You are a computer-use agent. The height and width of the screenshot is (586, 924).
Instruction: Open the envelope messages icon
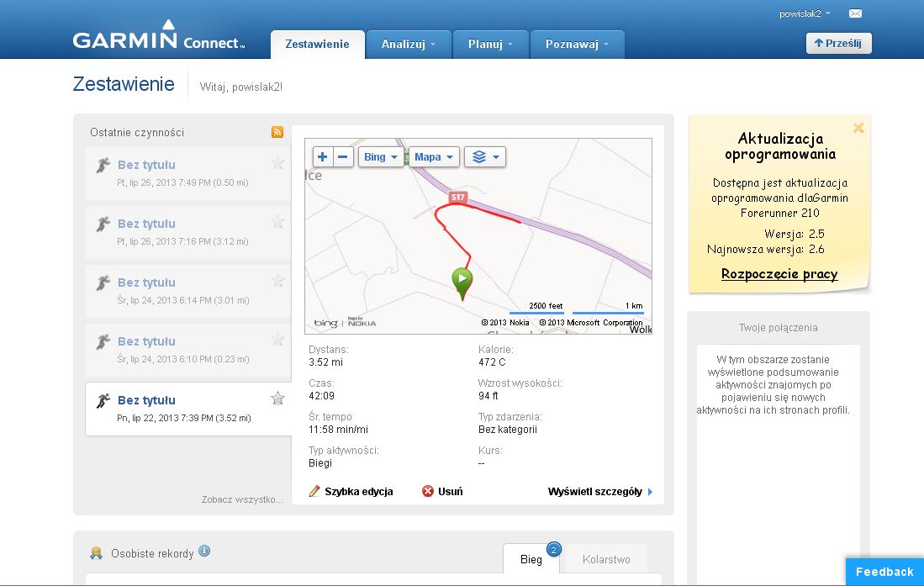tap(855, 13)
